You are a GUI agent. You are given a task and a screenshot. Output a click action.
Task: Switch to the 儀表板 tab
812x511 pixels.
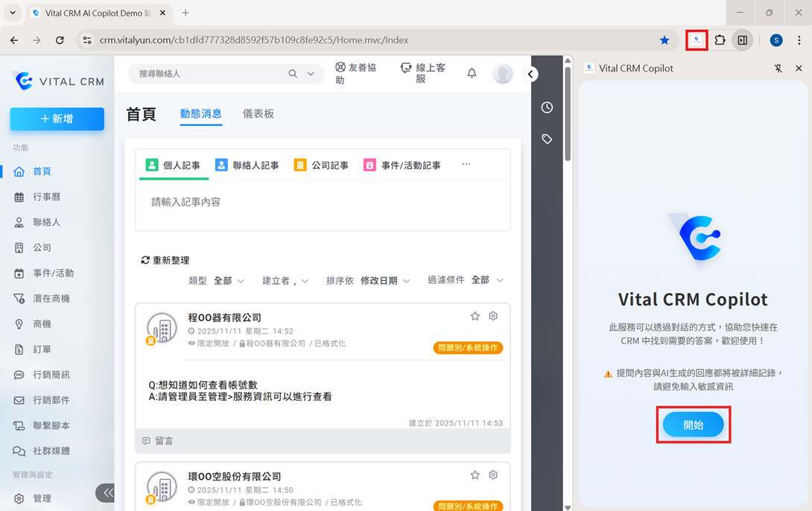258,114
